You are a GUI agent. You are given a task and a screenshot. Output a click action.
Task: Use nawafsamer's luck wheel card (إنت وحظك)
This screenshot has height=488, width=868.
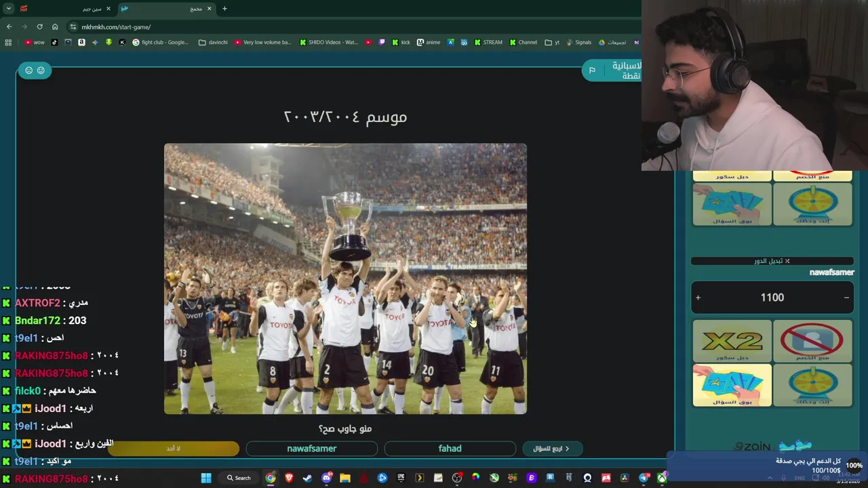(x=812, y=385)
